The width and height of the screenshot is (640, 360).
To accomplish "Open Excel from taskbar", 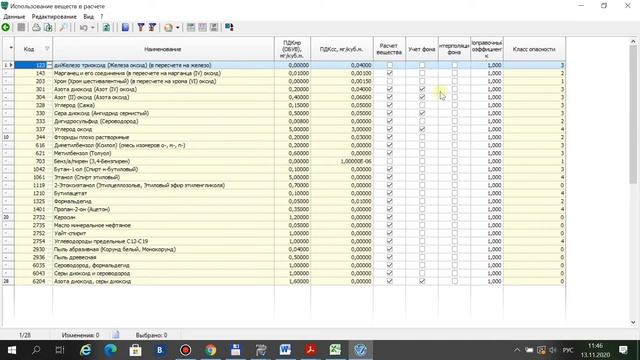I will (335, 350).
